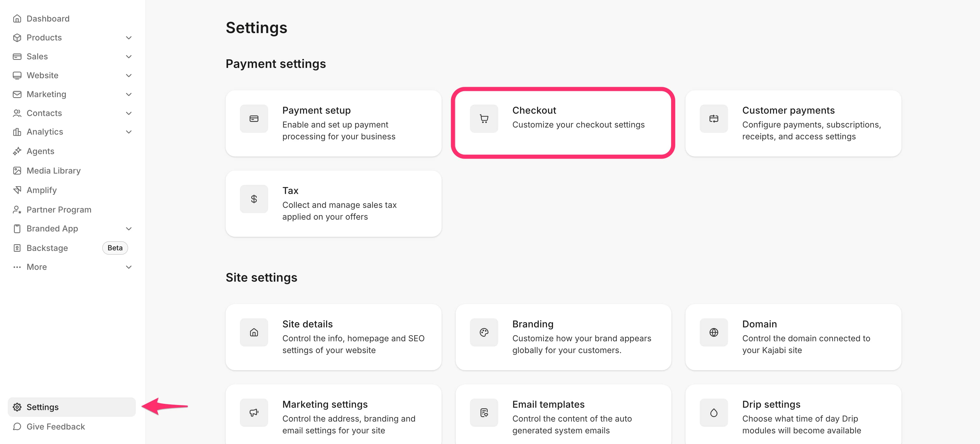Image resolution: width=980 pixels, height=444 pixels.
Task: Open the Domain settings title
Action: [x=759, y=324]
